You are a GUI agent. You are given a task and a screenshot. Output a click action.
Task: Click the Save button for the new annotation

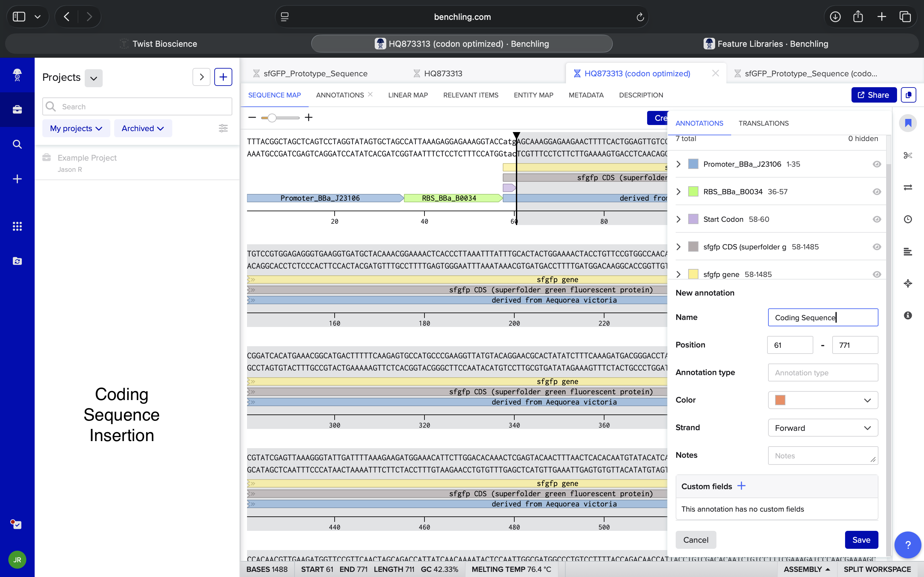[861, 539]
